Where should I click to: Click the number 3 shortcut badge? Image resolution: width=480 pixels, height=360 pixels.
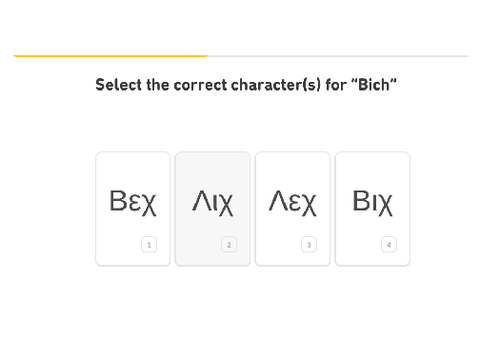pos(309,245)
